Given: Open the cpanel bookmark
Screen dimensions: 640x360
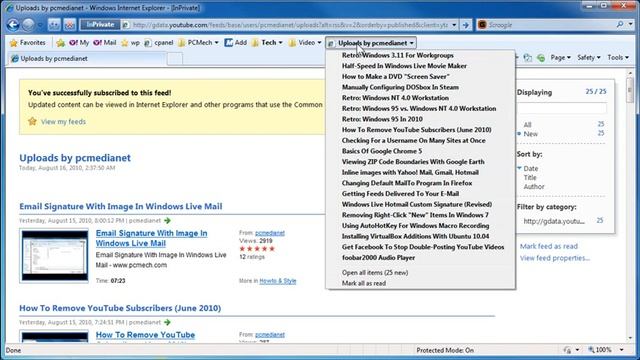Looking at the screenshot, I should (159, 42).
